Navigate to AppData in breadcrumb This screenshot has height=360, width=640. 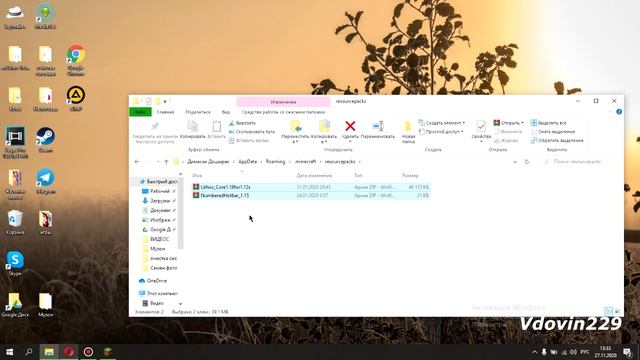point(247,162)
